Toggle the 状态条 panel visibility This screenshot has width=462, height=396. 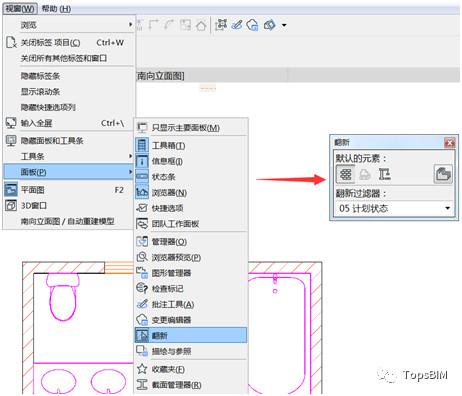click(x=191, y=177)
